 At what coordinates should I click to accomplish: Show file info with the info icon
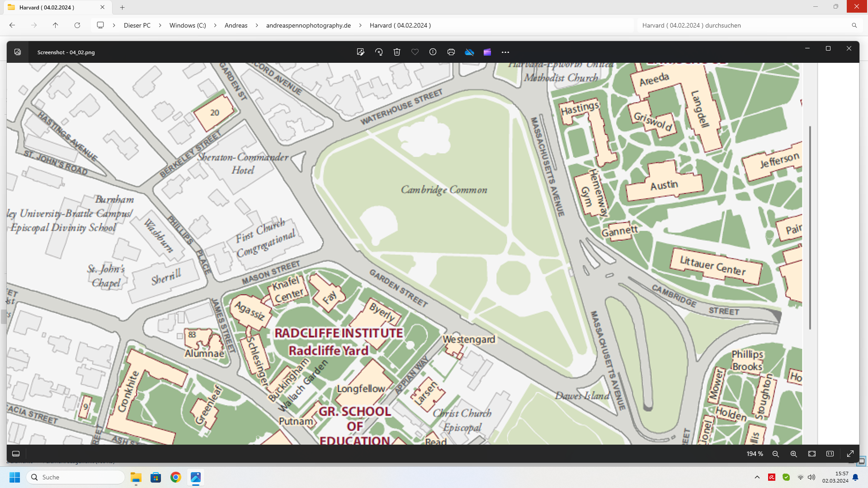[x=433, y=52]
